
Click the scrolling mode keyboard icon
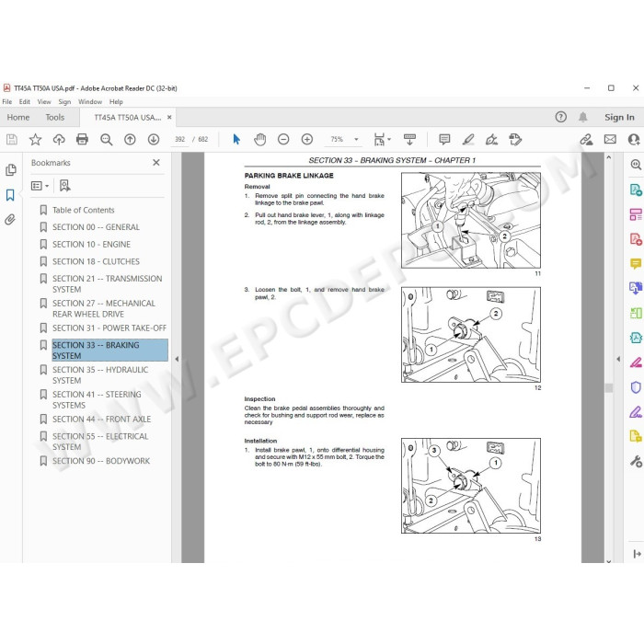coord(409,140)
